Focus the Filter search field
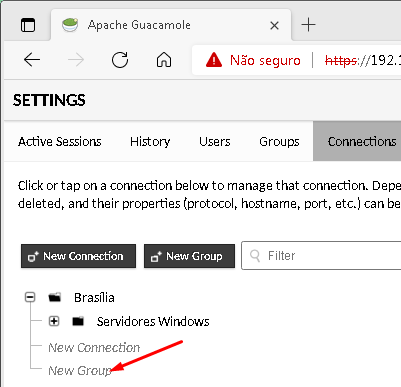Image resolution: width=401 pixels, height=387 pixels. coord(321,256)
